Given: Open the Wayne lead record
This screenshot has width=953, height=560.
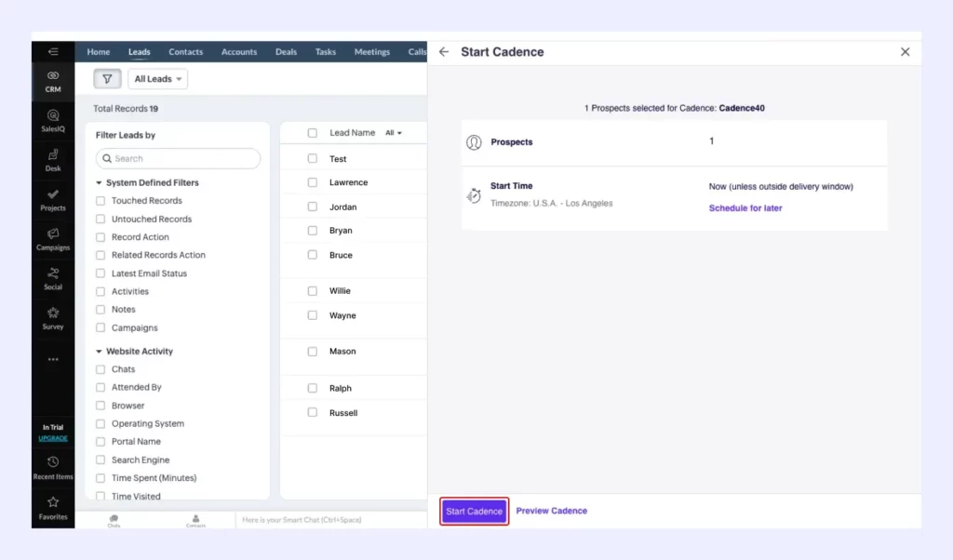Looking at the screenshot, I should (342, 315).
